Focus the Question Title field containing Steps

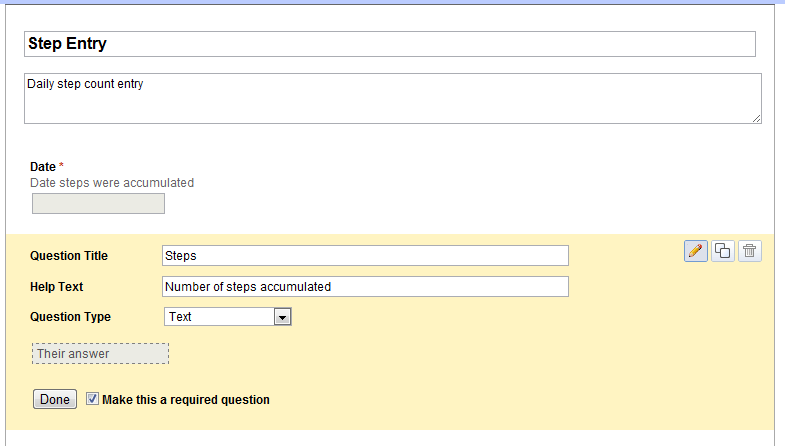(x=365, y=256)
